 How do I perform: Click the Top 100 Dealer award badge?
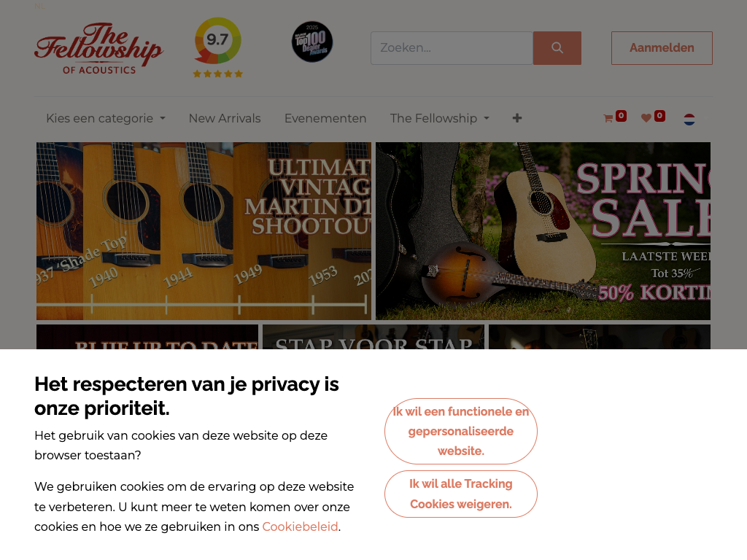(312, 42)
